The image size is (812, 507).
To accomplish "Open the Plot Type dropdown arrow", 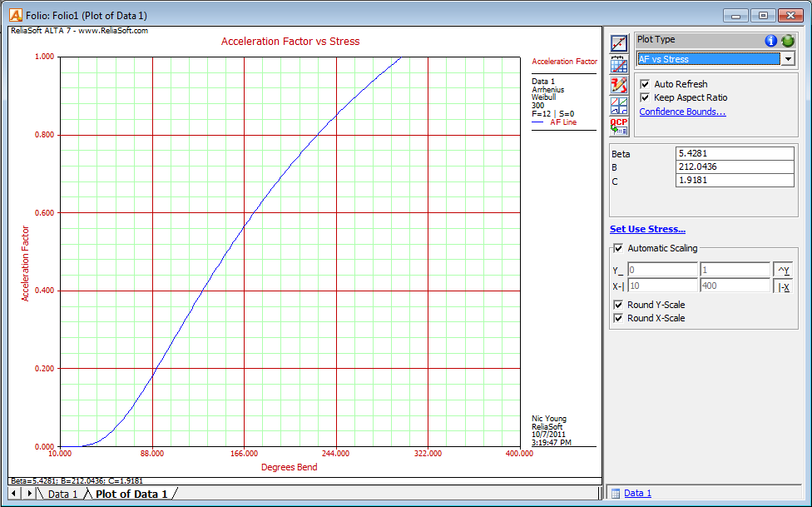I will pos(788,59).
